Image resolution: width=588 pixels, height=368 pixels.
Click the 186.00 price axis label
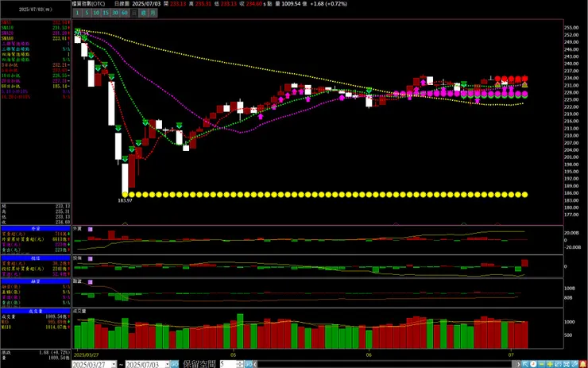click(571, 193)
